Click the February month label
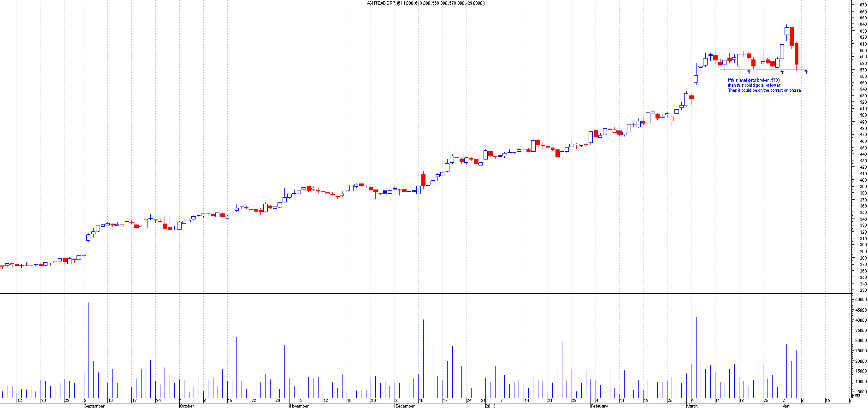The height and width of the screenshot is (408, 868). [599, 406]
